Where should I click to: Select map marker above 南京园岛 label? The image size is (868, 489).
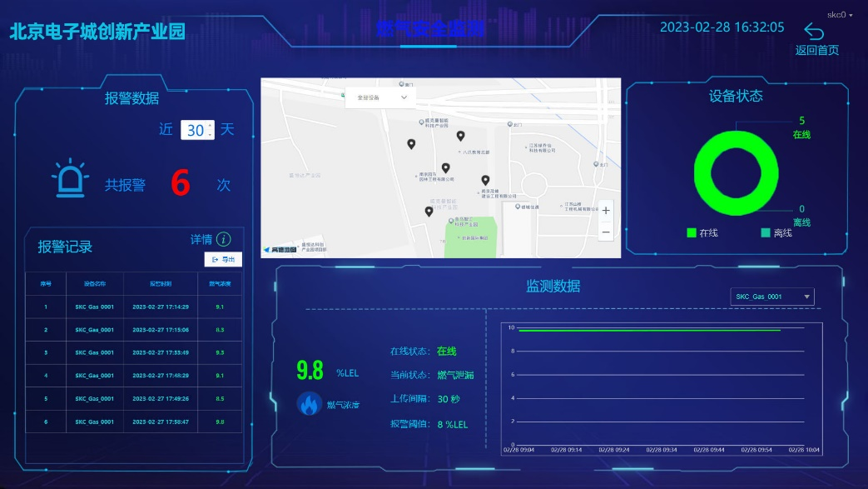pyautogui.click(x=445, y=167)
